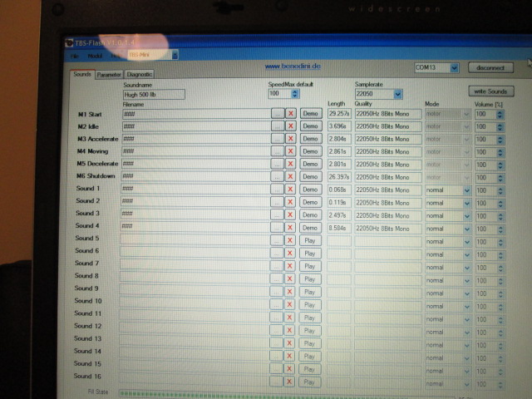Screen dimensions: 532x399
Task: Click the Fill State progress bar
Action: click(x=287, y=395)
